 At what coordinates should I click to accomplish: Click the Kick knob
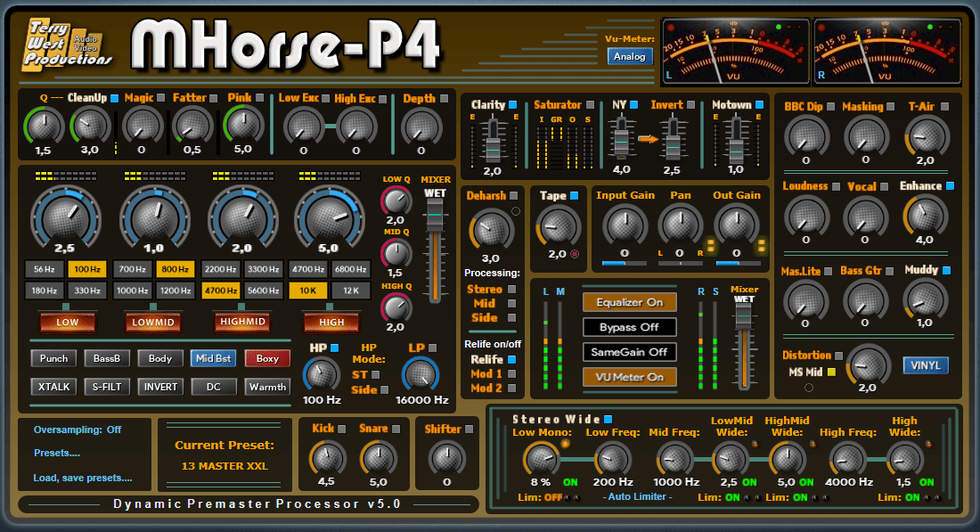click(x=326, y=458)
